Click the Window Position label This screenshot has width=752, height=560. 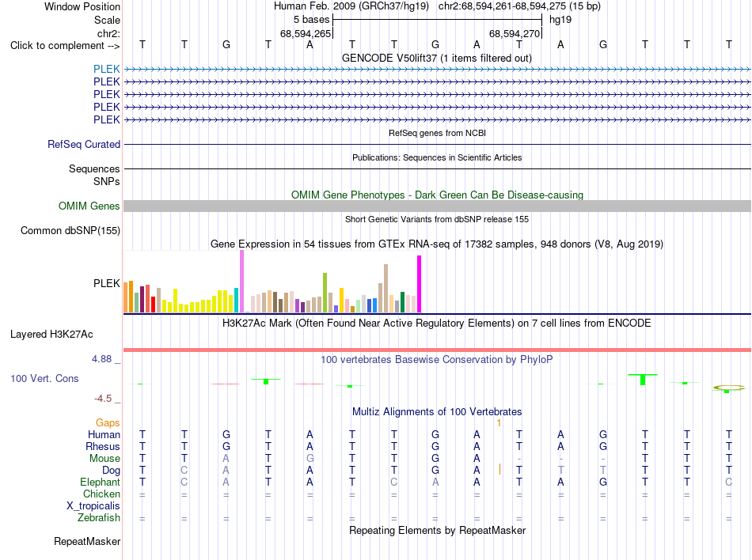pos(82,6)
